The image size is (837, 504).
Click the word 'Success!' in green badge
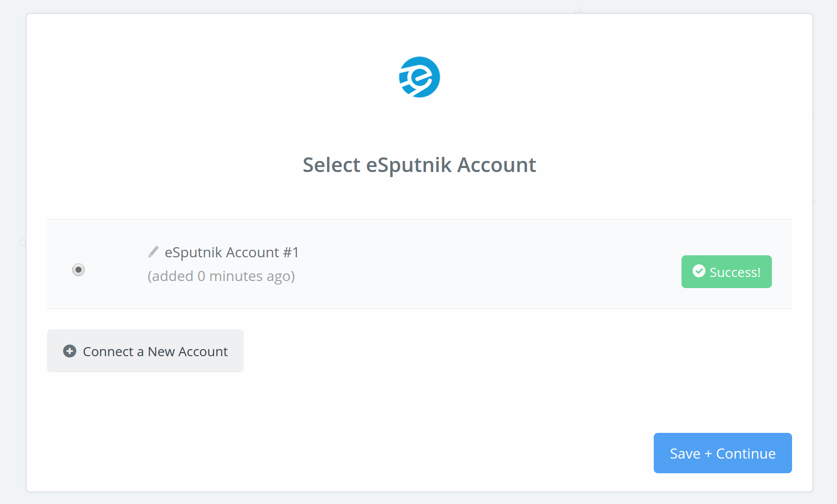click(x=735, y=272)
